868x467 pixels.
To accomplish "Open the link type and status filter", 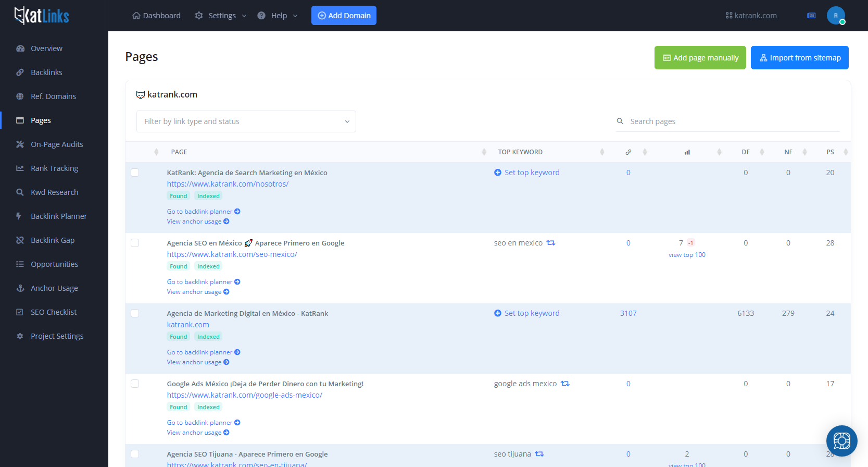I will [x=246, y=121].
